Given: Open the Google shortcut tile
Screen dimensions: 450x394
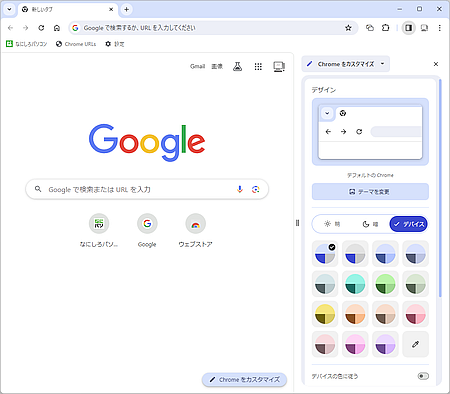Looking at the screenshot, I should point(147,231).
